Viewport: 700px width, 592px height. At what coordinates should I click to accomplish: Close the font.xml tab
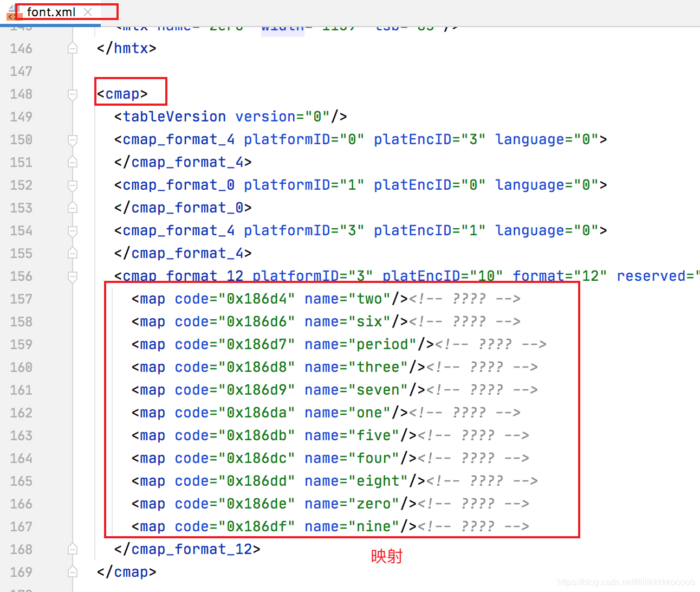tap(88, 11)
